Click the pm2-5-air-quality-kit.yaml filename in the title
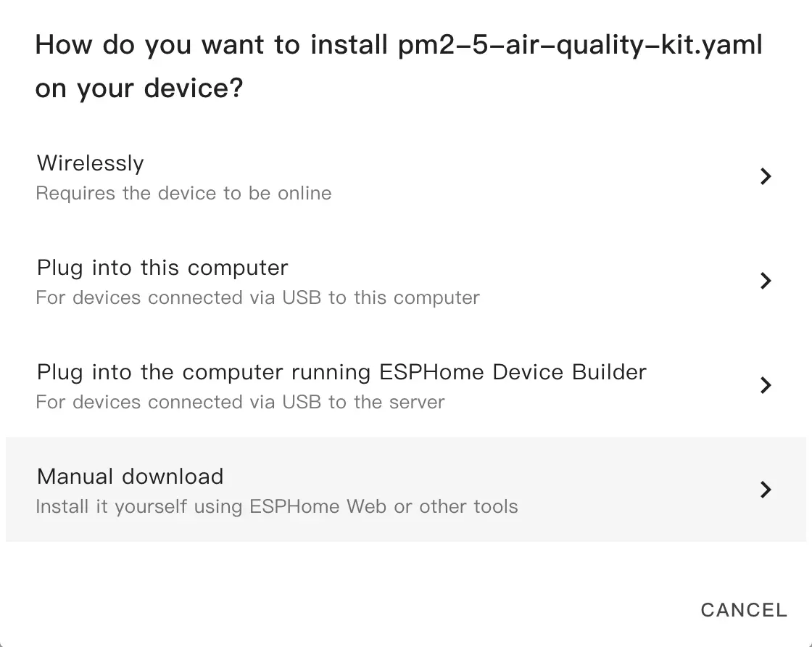The height and width of the screenshot is (647, 812). coord(580,46)
